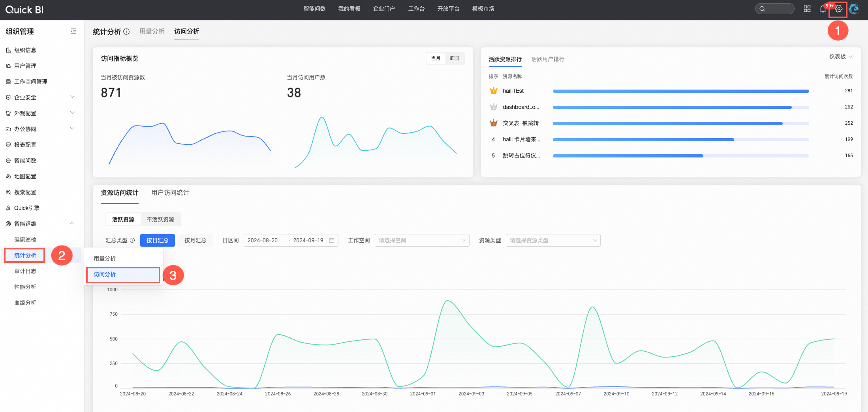Open 工作台 in top navigation

(417, 9)
